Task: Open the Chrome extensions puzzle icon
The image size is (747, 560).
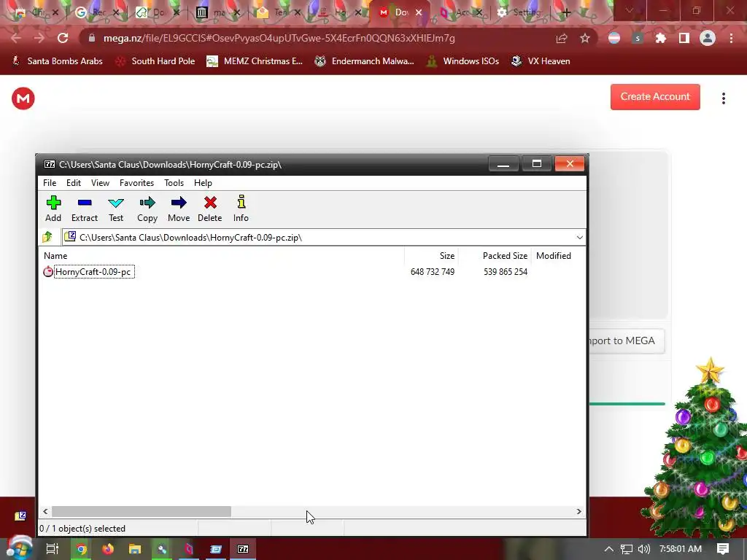Action: coord(660,38)
